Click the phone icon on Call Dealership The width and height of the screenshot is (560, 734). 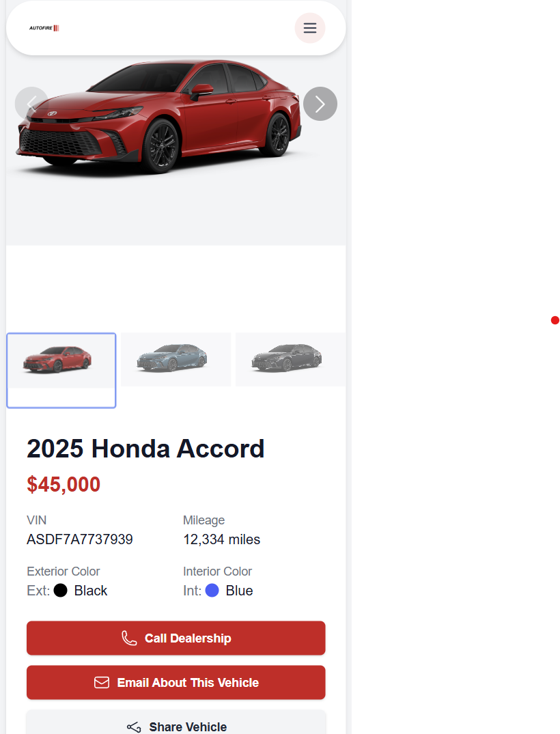pos(129,638)
